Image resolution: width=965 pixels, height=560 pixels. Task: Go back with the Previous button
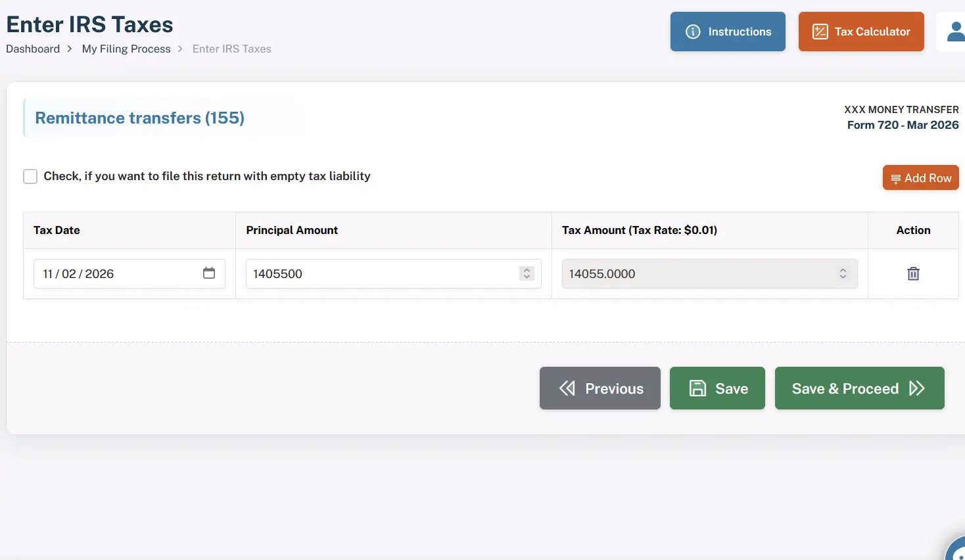tap(600, 388)
